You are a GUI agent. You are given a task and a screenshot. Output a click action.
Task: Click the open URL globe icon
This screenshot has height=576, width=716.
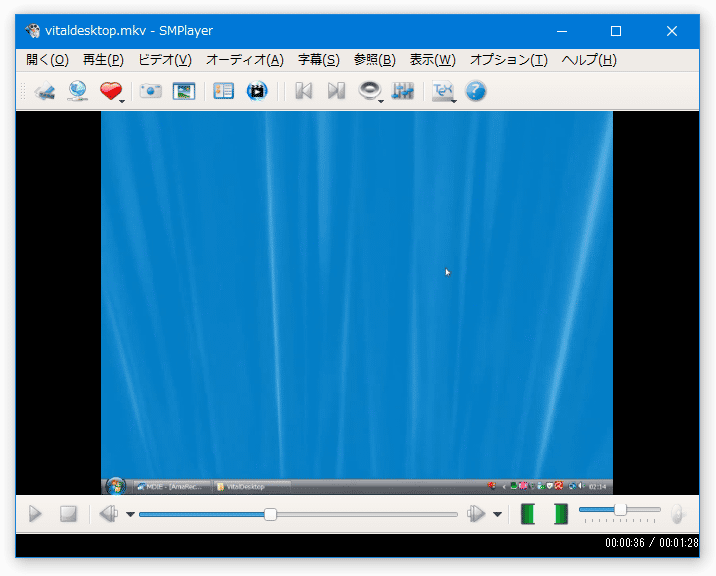pyautogui.click(x=78, y=91)
